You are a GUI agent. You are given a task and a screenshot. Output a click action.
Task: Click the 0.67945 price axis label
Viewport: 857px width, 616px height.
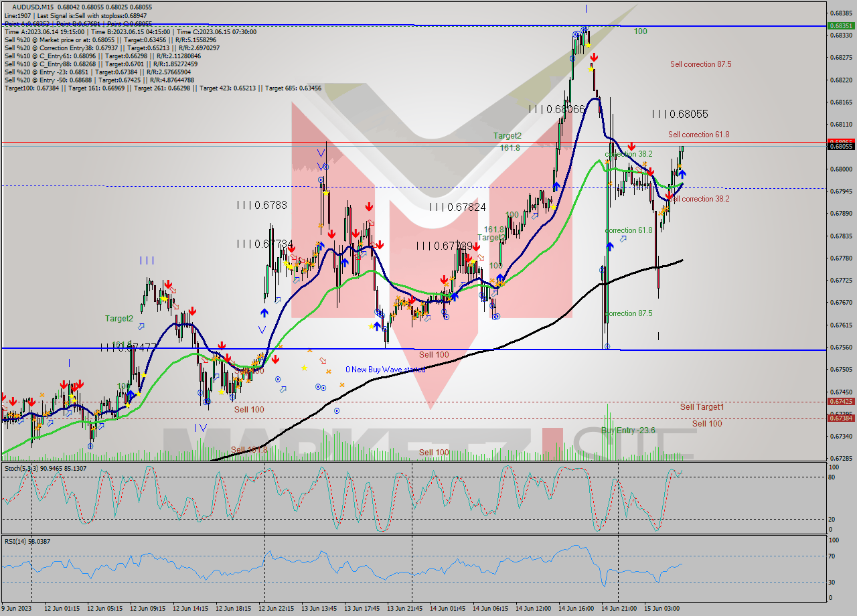coord(841,191)
